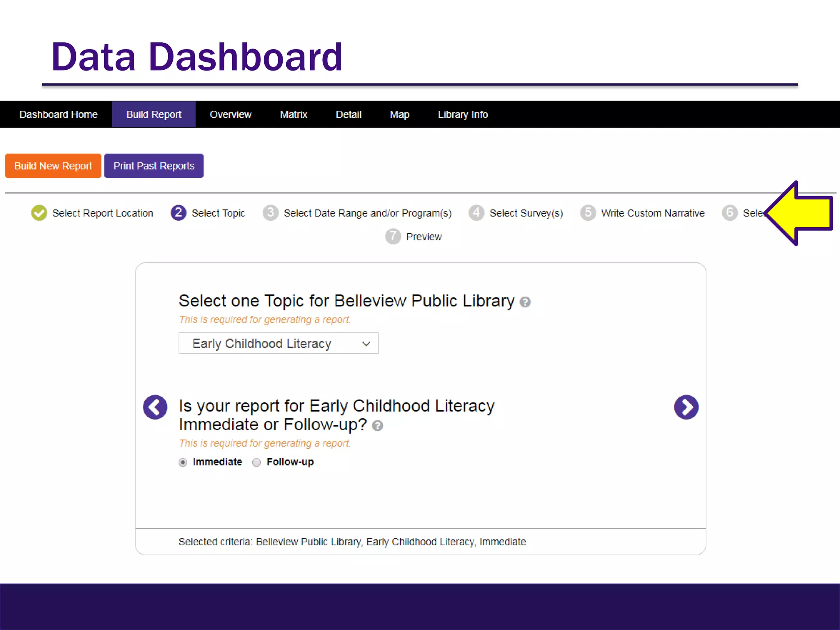Click the Follow-up option label text

[x=290, y=462]
